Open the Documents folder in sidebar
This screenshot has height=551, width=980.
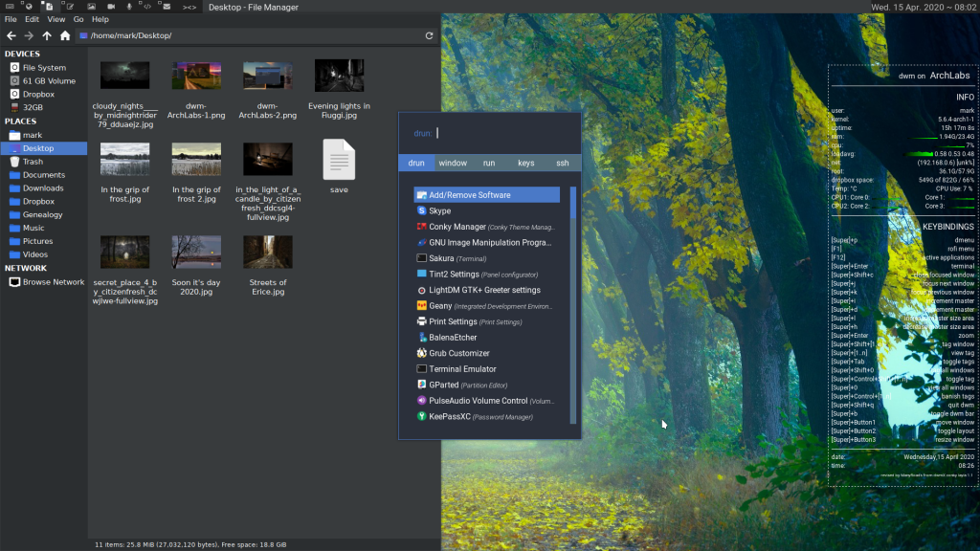click(44, 175)
